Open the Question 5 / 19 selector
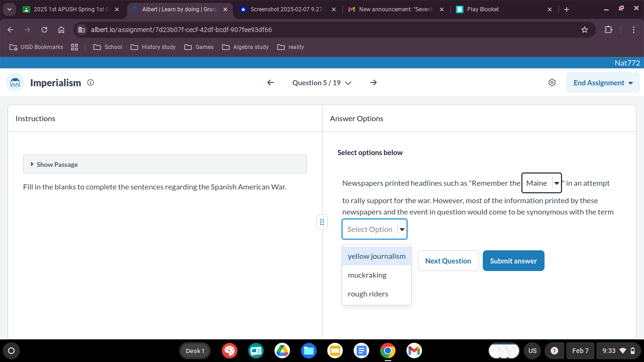Viewport: 644px width, 362px height. point(322,82)
